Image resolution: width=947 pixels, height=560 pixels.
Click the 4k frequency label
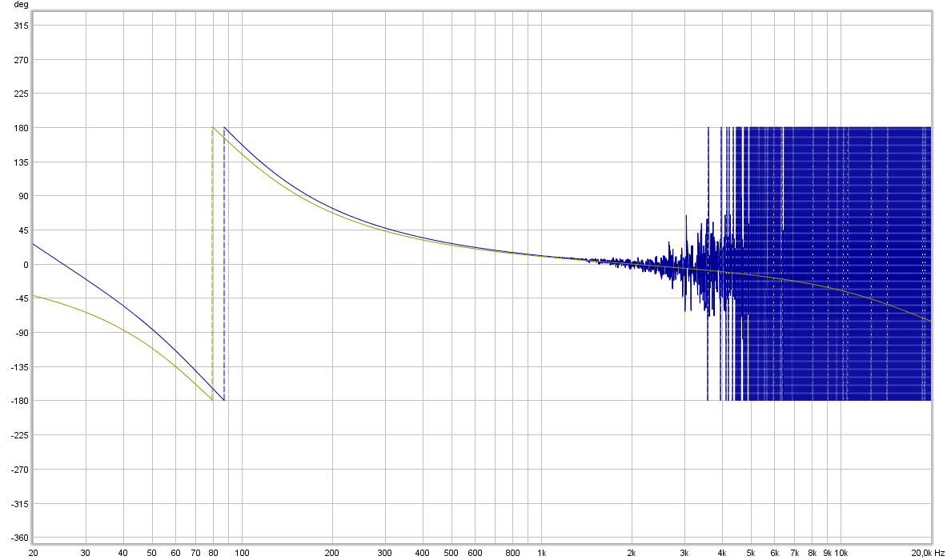(x=722, y=553)
